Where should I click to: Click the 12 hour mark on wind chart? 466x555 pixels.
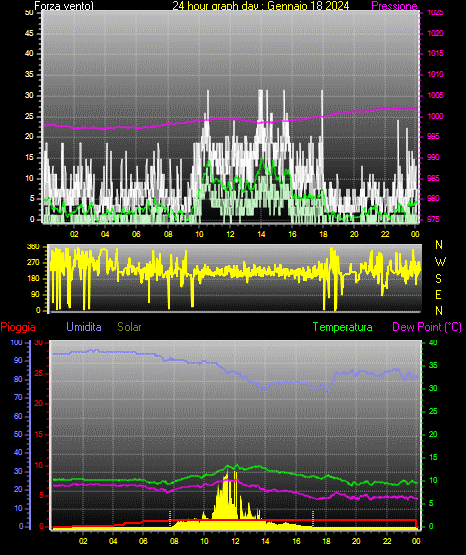click(230, 234)
